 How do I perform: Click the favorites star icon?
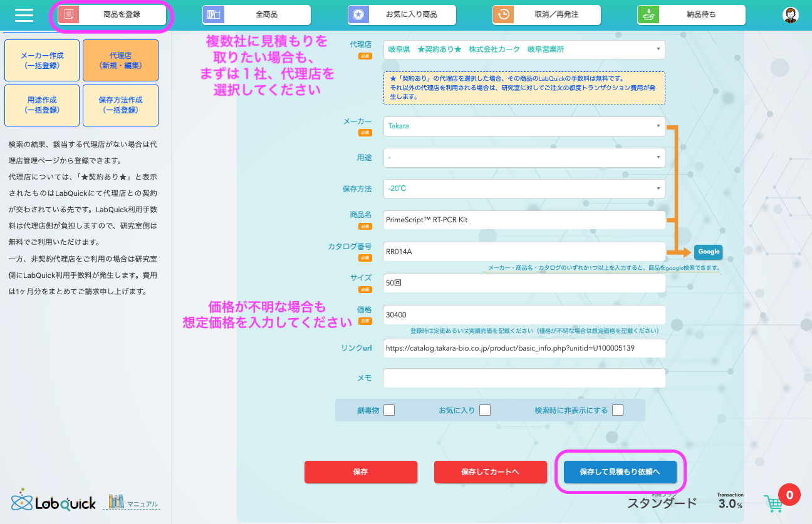[x=358, y=14]
